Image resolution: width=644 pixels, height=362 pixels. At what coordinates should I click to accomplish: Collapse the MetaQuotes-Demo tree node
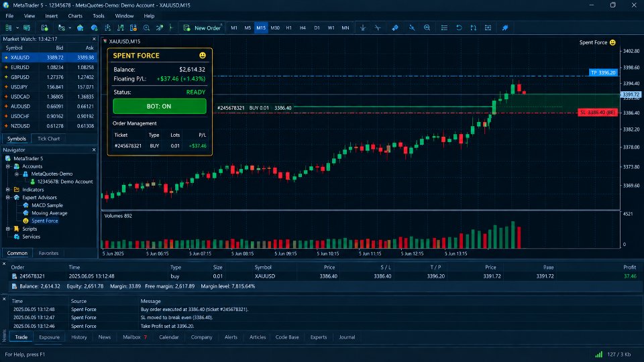coord(17,174)
